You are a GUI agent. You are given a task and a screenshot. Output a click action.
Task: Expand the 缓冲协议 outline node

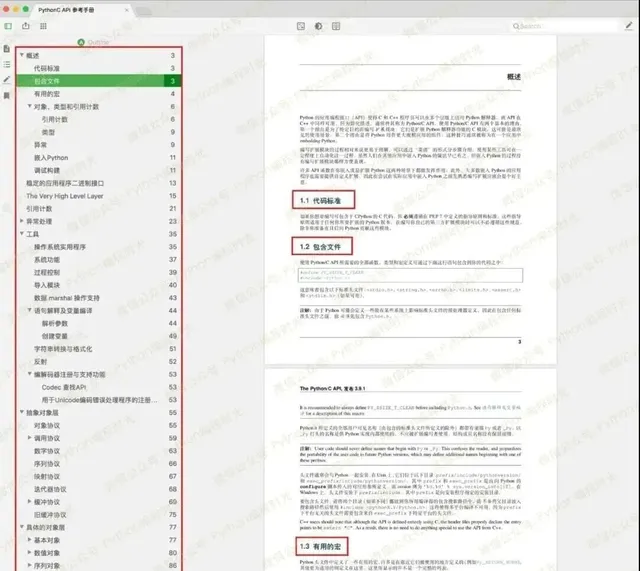coord(29,501)
